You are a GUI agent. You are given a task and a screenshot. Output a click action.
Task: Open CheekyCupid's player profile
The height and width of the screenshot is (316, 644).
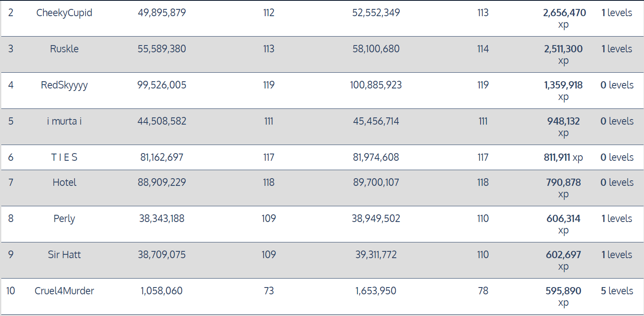pyautogui.click(x=64, y=13)
